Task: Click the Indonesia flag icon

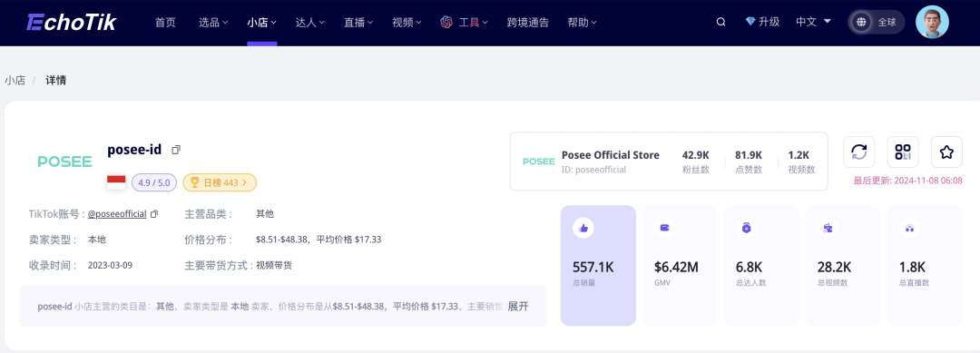Action: 116,182
